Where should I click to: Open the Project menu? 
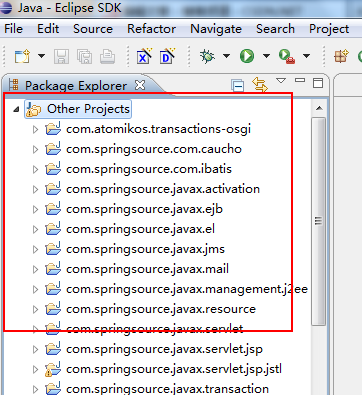329,29
